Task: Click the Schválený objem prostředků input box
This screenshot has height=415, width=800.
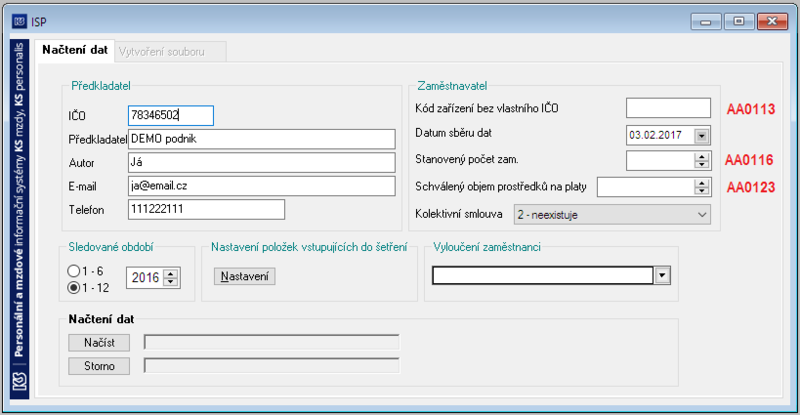Action: click(646, 187)
